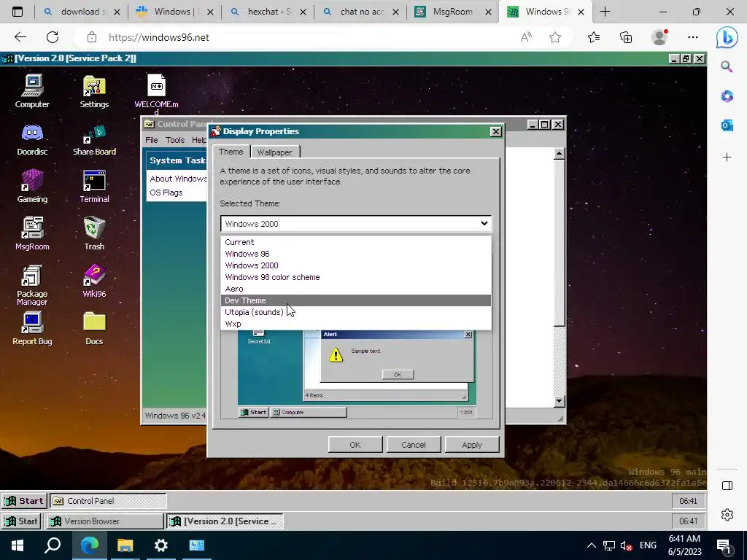The width and height of the screenshot is (747, 560).
Task: Choose the Aero theme option
Action: [x=356, y=289]
